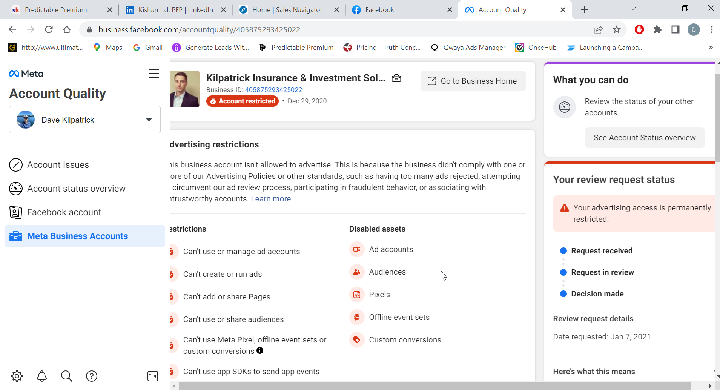Click the Business ID number link

273,90
